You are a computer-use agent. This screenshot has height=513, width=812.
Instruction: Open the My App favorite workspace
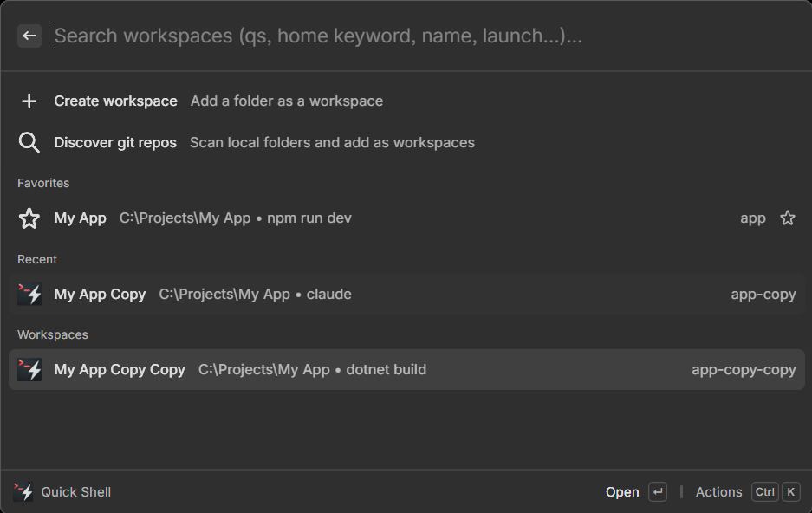[406, 218]
